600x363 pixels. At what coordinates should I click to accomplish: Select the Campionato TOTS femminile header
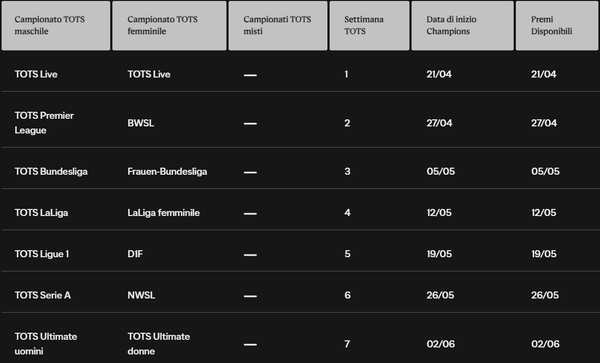[170, 26]
